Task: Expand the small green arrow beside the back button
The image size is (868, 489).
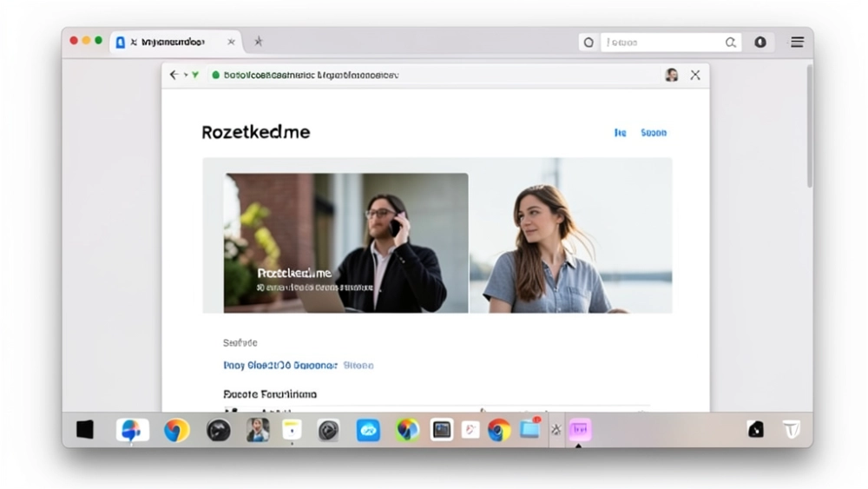Action: click(195, 76)
